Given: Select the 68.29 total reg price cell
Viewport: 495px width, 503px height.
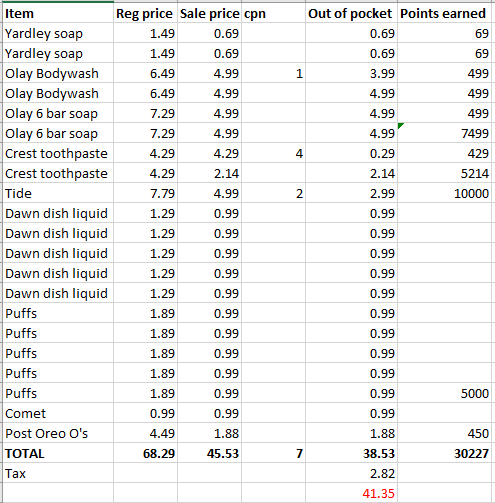Looking at the screenshot, I should tap(145, 453).
